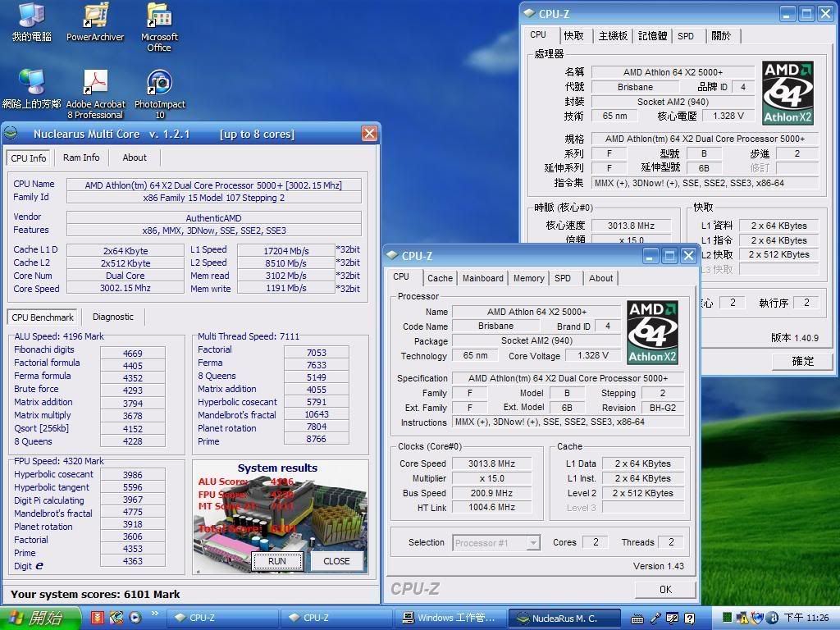Click the Mem read 3102 Mb/s value
The image size is (840, 630).
pos(286,276)
